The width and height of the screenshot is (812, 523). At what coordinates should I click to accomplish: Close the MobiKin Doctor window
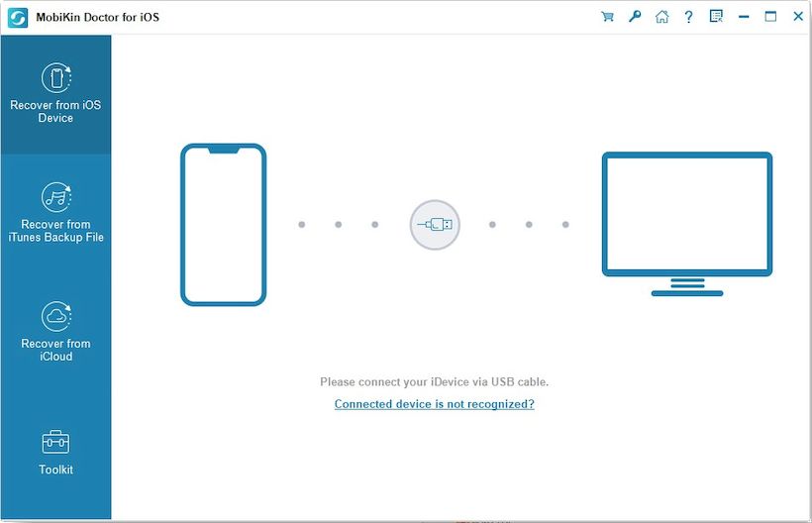tap(797, 17)
